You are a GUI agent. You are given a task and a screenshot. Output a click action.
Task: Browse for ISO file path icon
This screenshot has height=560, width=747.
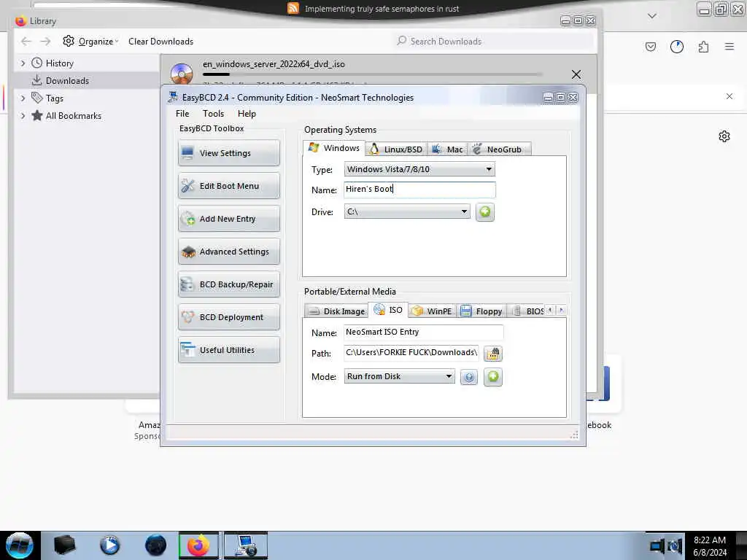(493, 354)
